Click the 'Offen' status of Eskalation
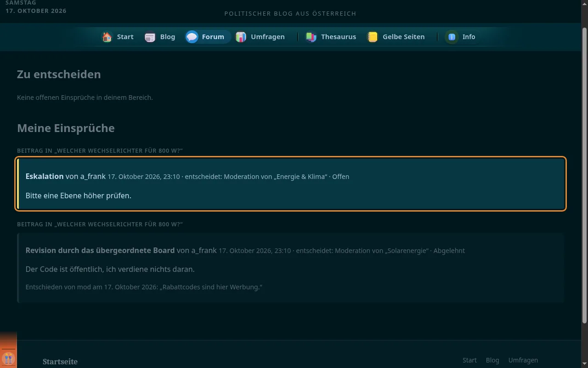Viewport: 588px width, 368px height. pos(341,177)
